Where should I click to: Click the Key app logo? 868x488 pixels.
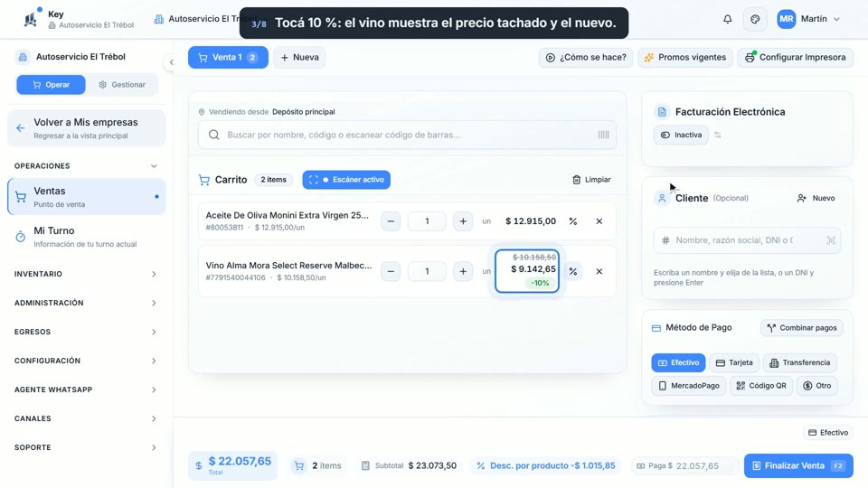click(x=31, y=19)
